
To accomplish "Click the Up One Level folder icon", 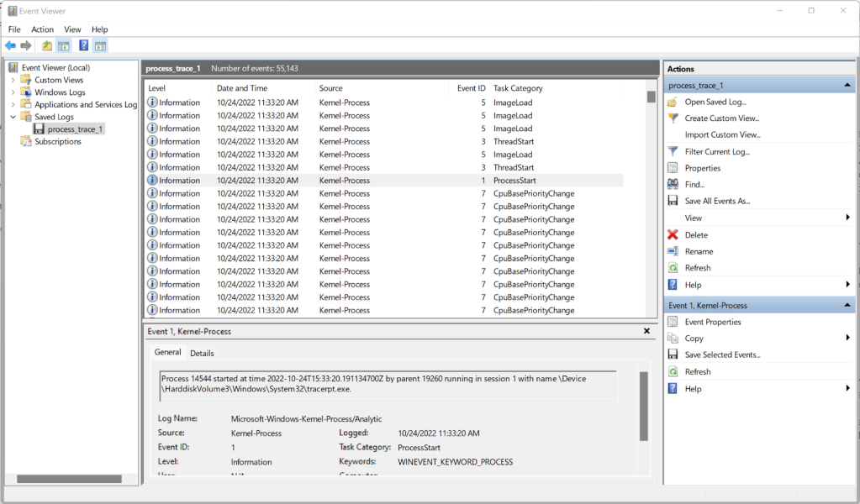I will tap(47, 45).
